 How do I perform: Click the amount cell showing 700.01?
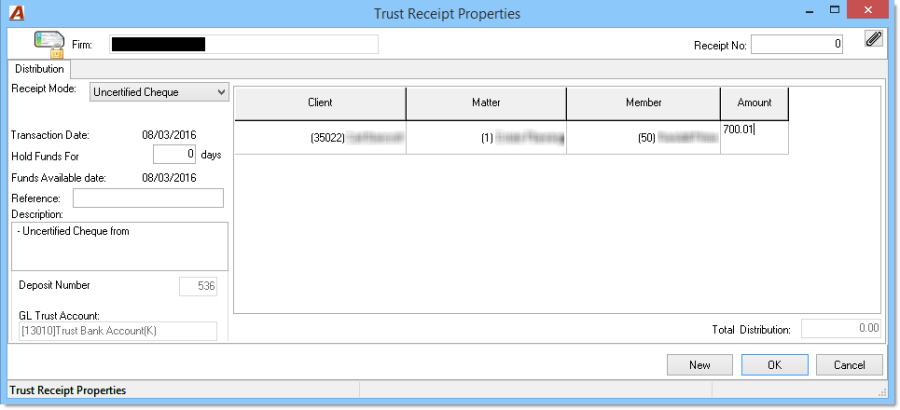pyautogui.click(x=754, y=137)
